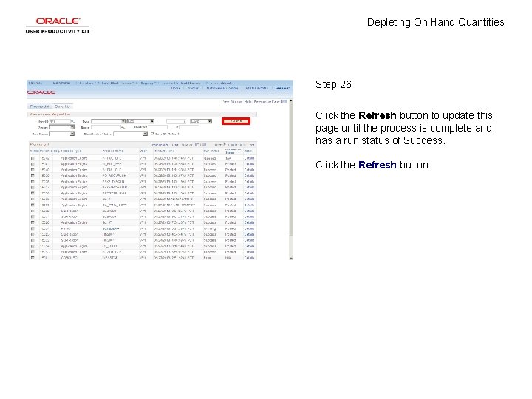The height and width of the screenshot is (399, 532).
Task: Open the Main Menu navigation
Action: click(x=61, y=83)
